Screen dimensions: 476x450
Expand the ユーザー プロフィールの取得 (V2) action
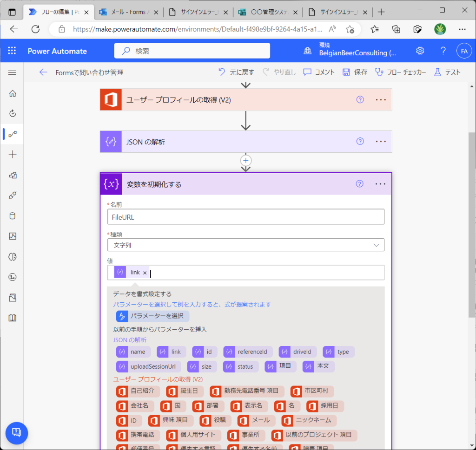click(246, 100)
